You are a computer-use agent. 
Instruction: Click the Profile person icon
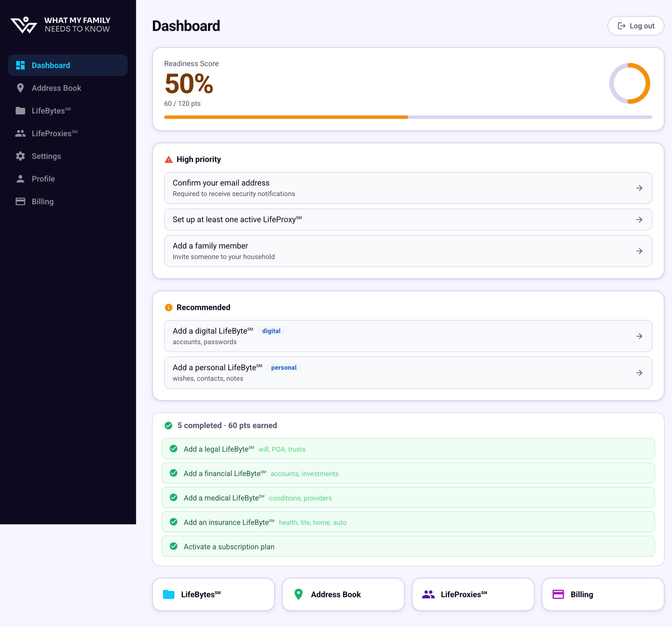point(20,179)
